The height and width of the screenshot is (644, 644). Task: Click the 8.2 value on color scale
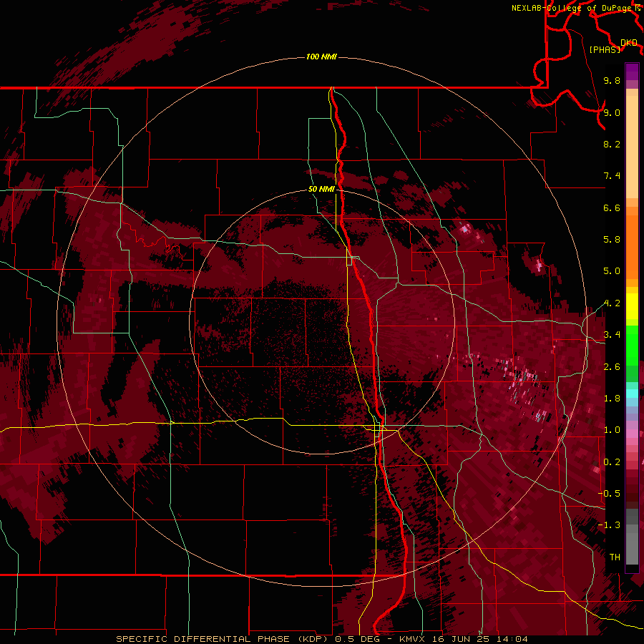612,144
